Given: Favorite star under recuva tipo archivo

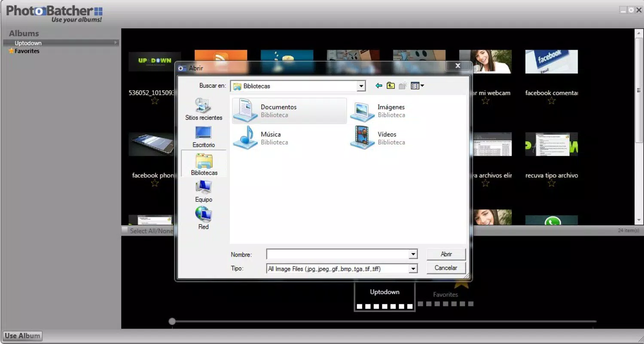Looking at the screenshot, I should 552,183.
